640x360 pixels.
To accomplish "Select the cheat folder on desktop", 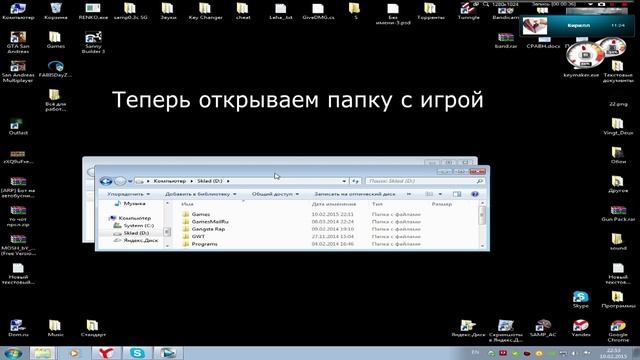I will coord(243,11).
